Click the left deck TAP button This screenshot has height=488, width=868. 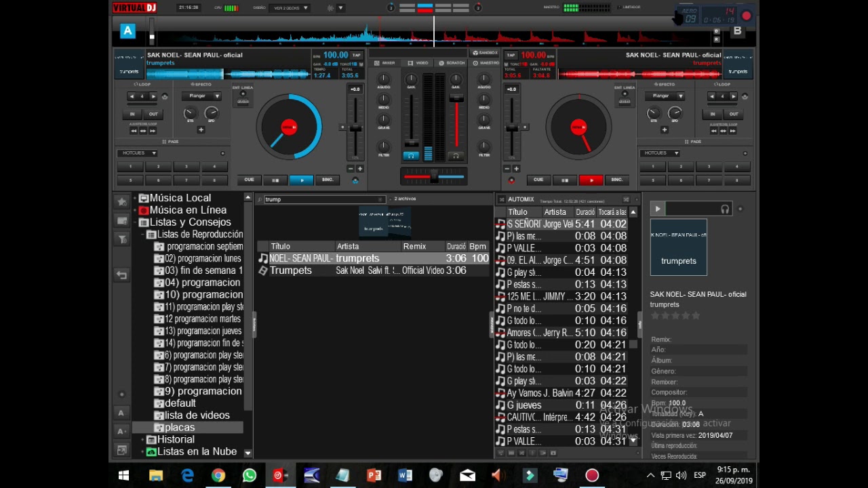(357, 55)
